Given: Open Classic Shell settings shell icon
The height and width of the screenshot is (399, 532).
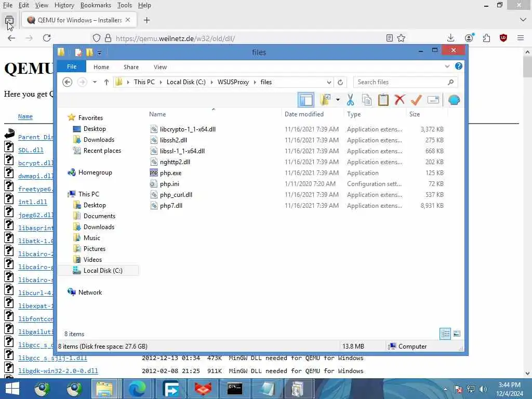Looking at the screenshot, I should coord(454,100).
